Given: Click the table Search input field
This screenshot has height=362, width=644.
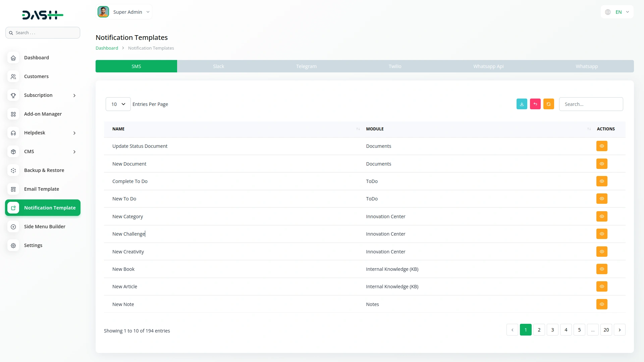Looking at the screenshot, I should click(591, 104).
